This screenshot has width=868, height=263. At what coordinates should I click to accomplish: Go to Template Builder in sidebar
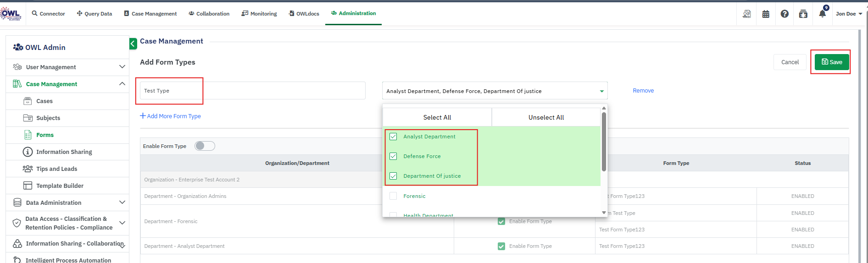click(60, 186)
